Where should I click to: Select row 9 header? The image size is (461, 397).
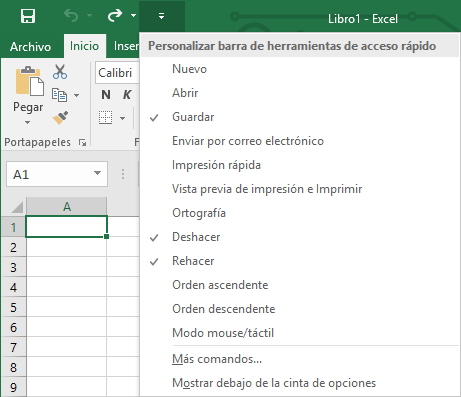[x=13, y=387]
